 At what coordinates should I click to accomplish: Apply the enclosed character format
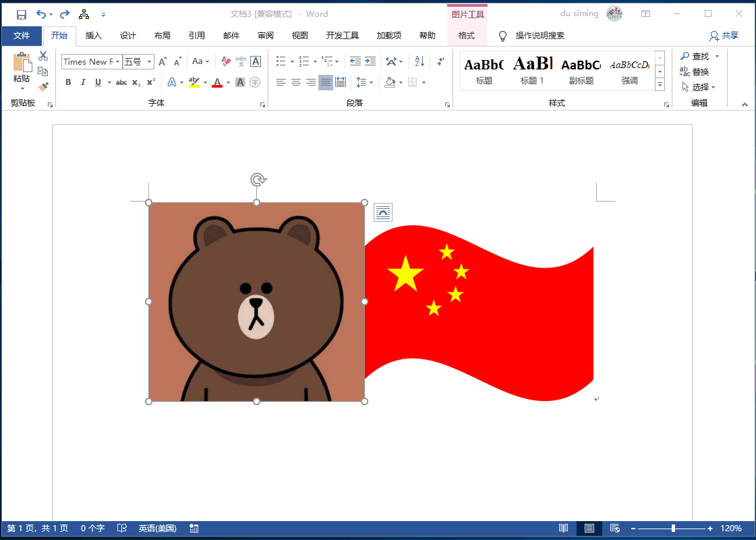pos(255,82)
